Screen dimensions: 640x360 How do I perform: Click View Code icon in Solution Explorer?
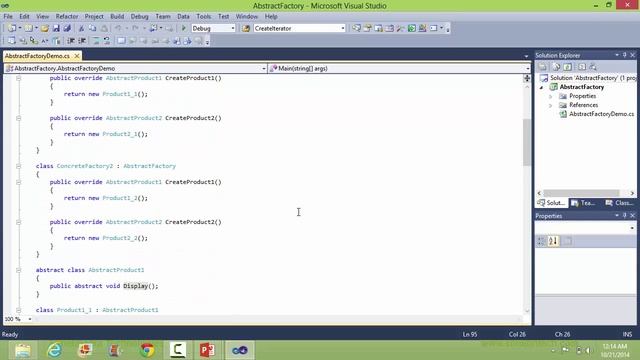click(x=582, y=67)
